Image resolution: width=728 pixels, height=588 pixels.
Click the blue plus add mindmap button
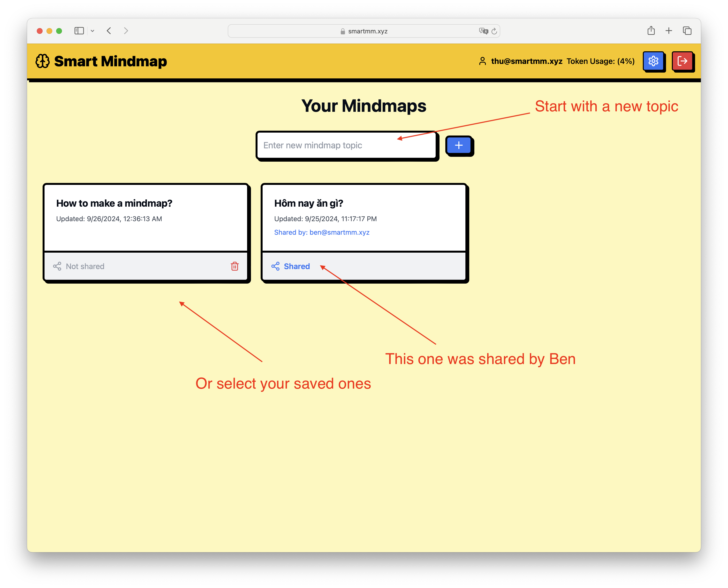[x=459, y=145]
